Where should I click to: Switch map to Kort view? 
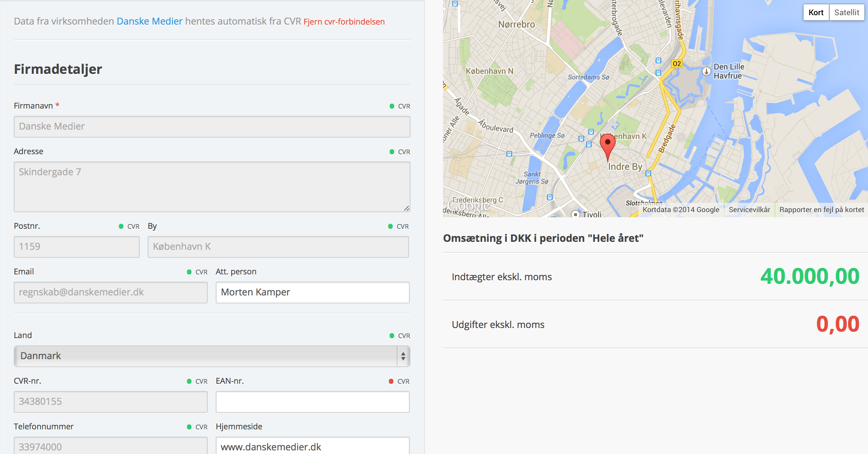816,12
